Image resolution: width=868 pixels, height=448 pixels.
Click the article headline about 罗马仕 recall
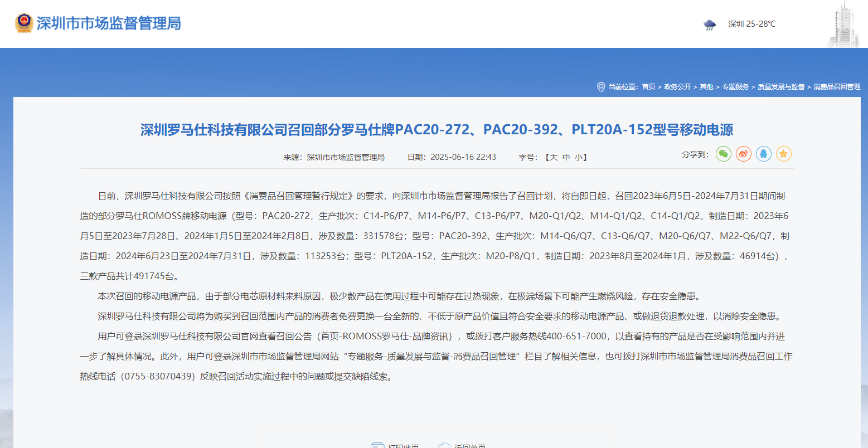coord(437,130)
